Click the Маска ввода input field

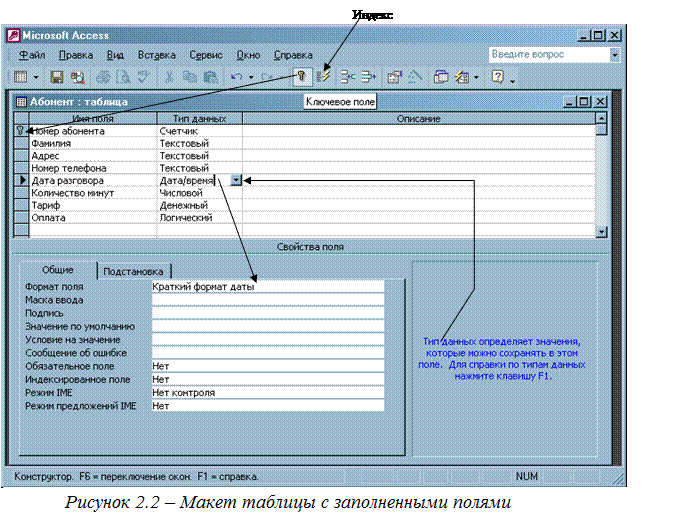(x=268, y=300)
